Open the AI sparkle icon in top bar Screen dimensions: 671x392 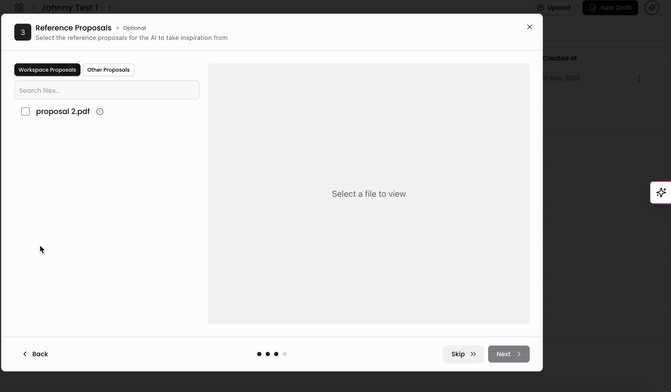[652, 8]
